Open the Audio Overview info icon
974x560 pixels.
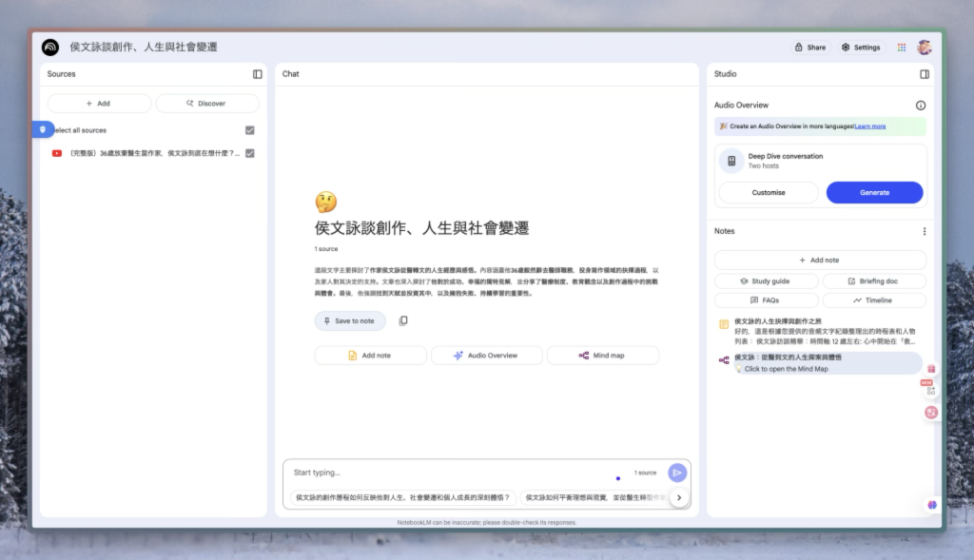(921, 106)
